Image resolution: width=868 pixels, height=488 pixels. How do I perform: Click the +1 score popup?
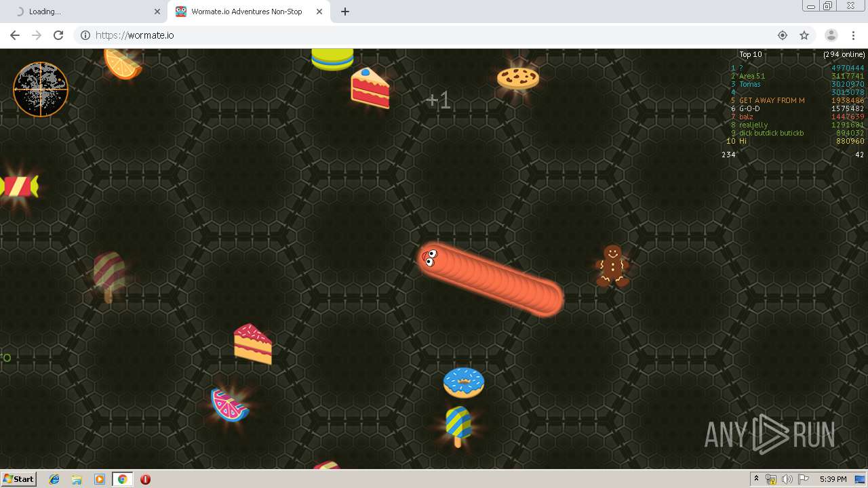click(438, 100)
